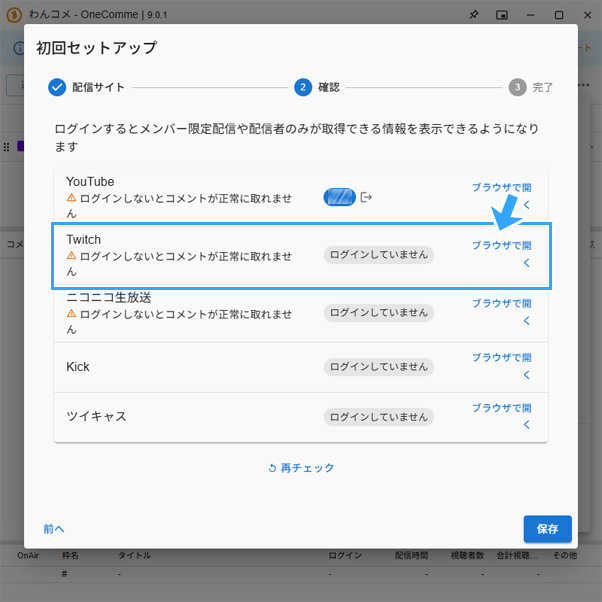Click the YouTube blurred account chip
Screen dimensions: 602x602
pyautogui.click(x=339, y=197)
